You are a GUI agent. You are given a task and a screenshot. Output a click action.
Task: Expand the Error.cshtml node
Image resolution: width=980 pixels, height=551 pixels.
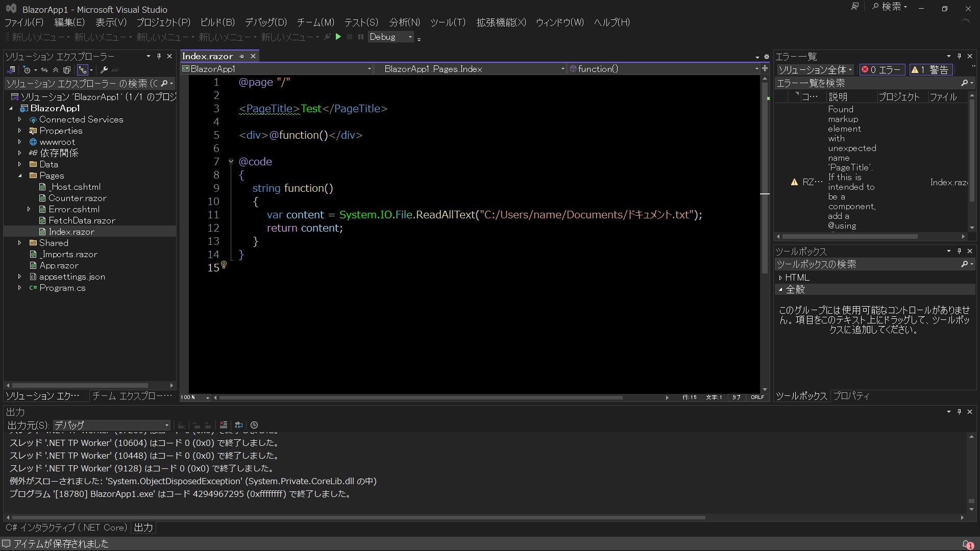click(x=29, y=209)
